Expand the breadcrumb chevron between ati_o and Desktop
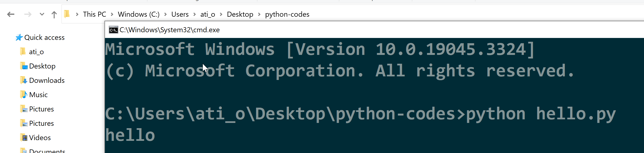 coord(221,15)
